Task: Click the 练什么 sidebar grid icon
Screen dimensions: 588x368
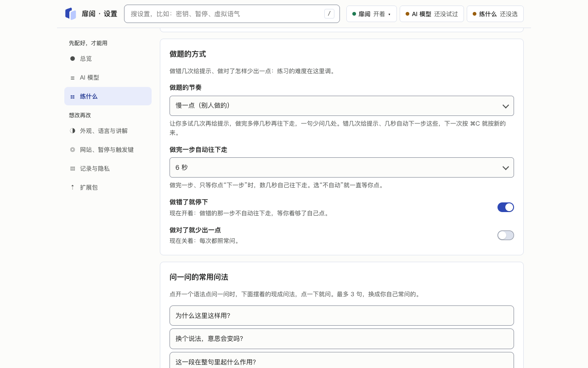Action: (73, 97)
